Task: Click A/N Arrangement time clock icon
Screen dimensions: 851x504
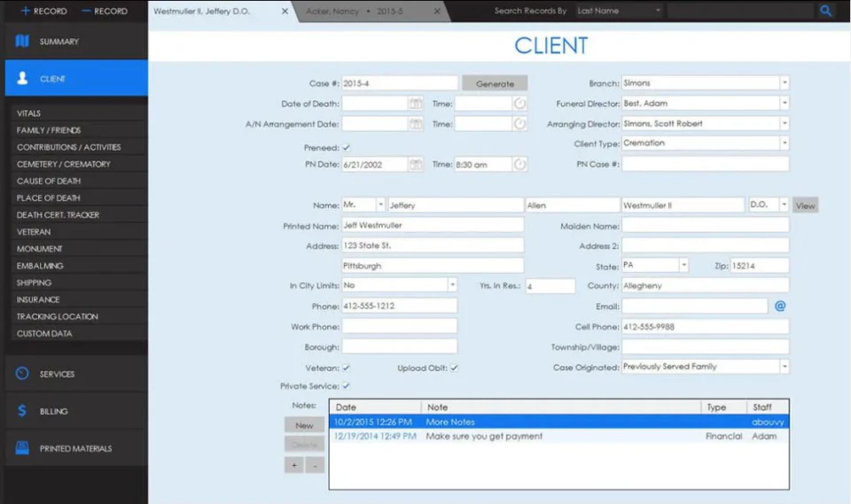Action: (519, 124)
